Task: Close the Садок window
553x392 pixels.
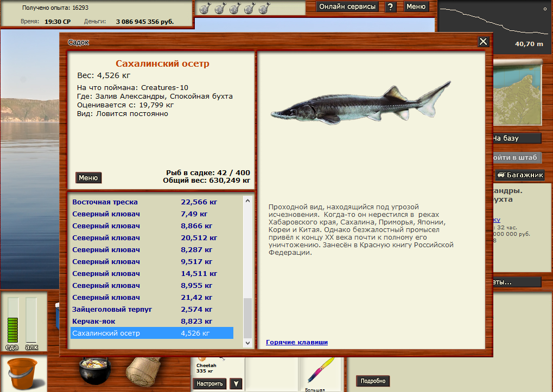Action: [483, 42]
